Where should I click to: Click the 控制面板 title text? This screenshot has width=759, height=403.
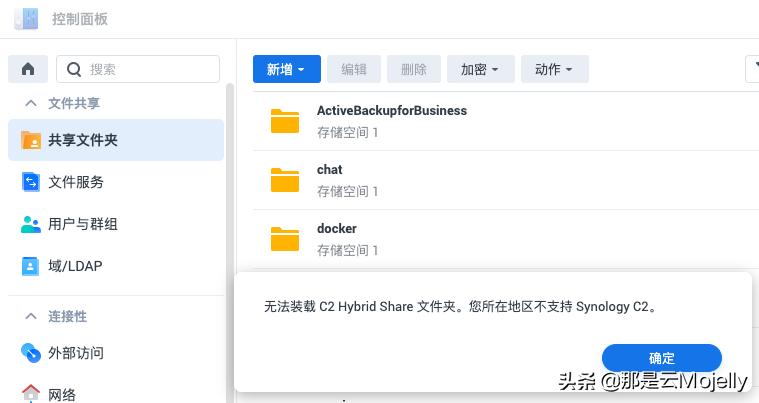[80, 19]
